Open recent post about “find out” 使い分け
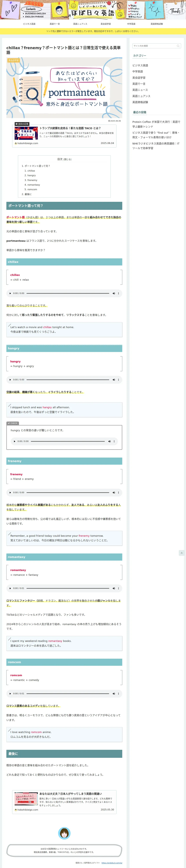This screenshot has width=186, height=868. [156, 135]
